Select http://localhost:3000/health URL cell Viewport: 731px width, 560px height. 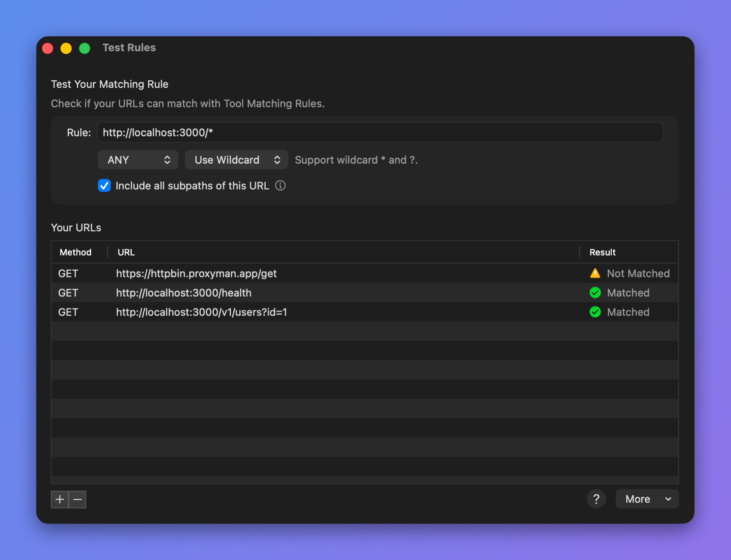(184, 293)
